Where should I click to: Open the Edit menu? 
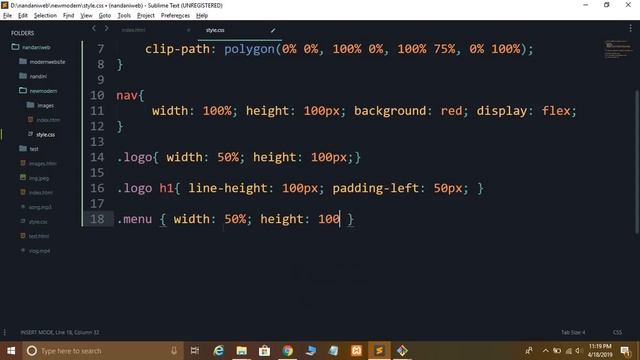pos(23,16)
